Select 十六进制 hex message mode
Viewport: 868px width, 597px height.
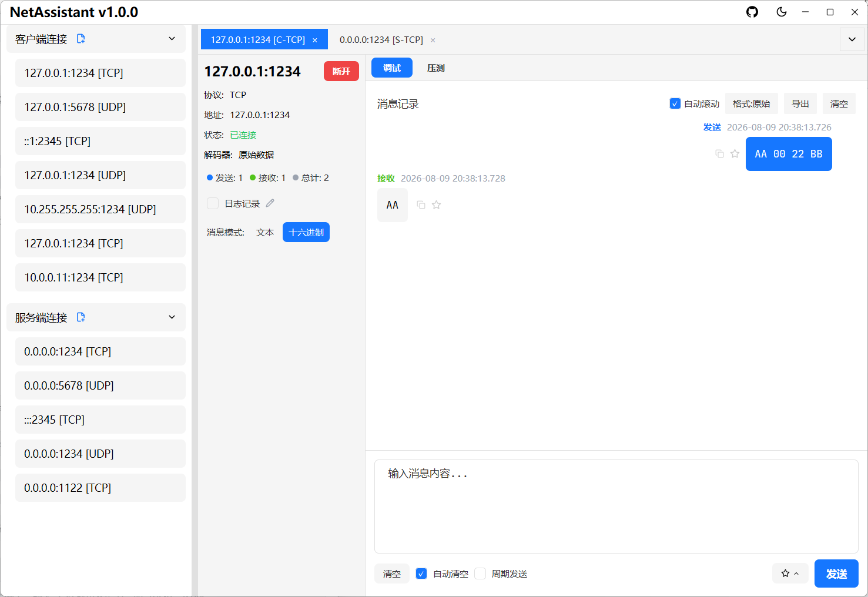coord(306,233)
